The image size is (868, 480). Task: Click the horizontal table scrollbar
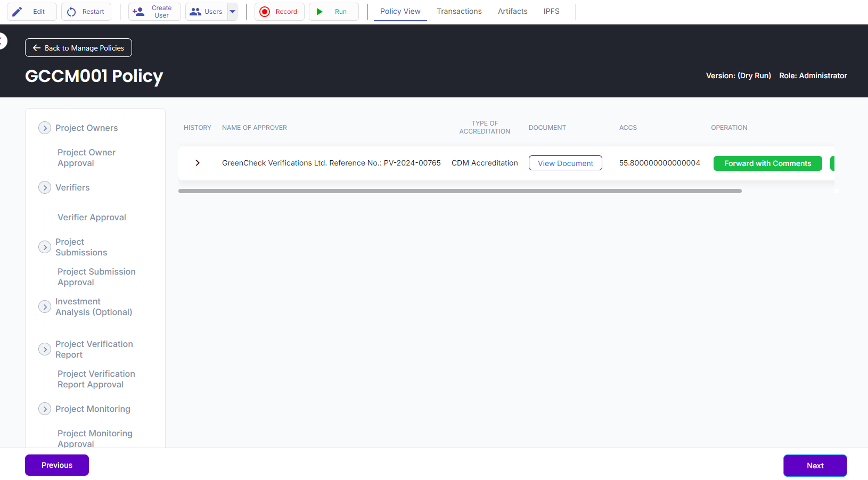(x=460, y=191)
